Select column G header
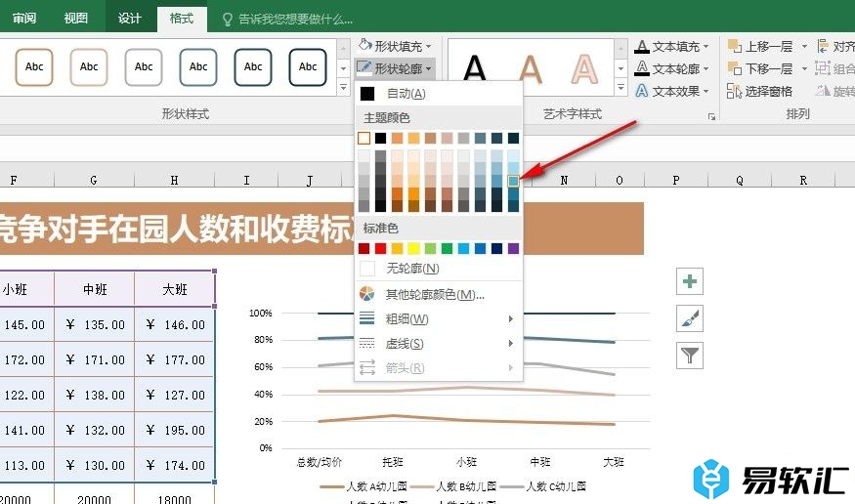This screenshot has height=504, width=855. (x=94, y=180)
